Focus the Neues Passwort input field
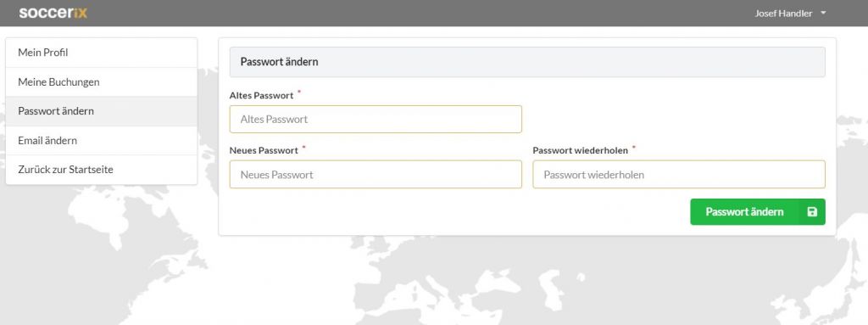The height and width of the screenshot is (325, 868). [376, 175]
